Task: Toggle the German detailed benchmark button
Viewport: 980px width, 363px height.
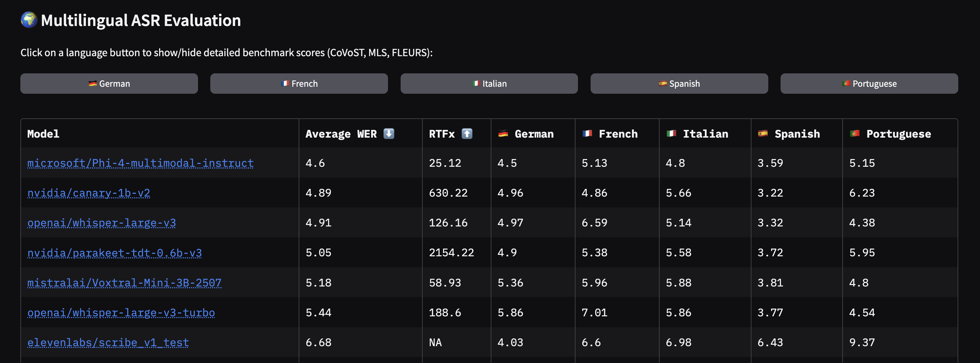Action: (109, 84)
